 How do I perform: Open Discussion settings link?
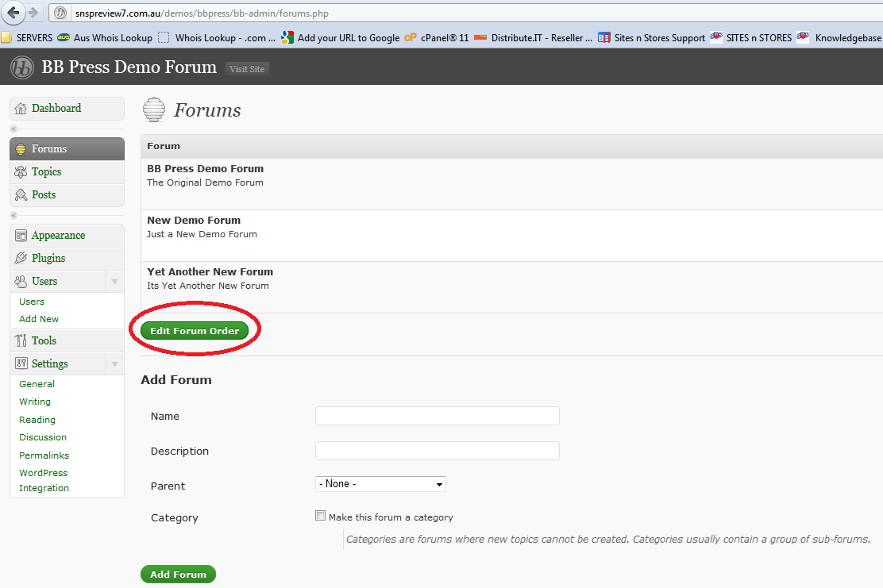pyautogui.click(x=43, y=437)
